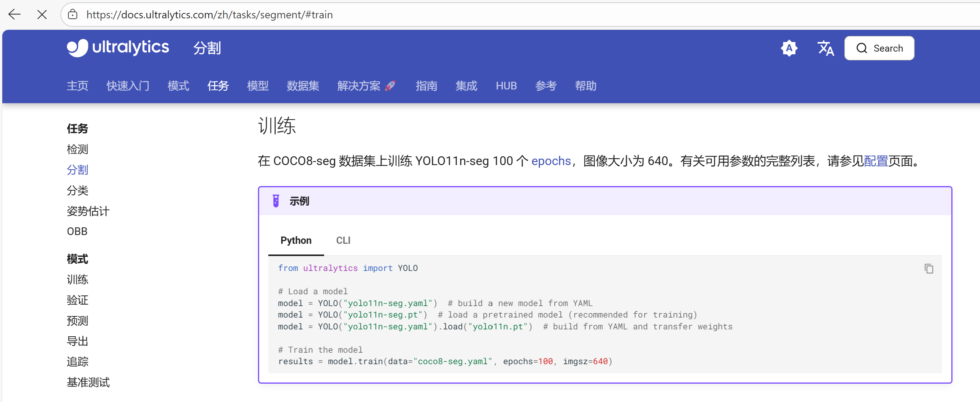The height and width of the screenshot is (402, 980).
Task: Open the 参考 navigation tab
Action: pos(546,86)
